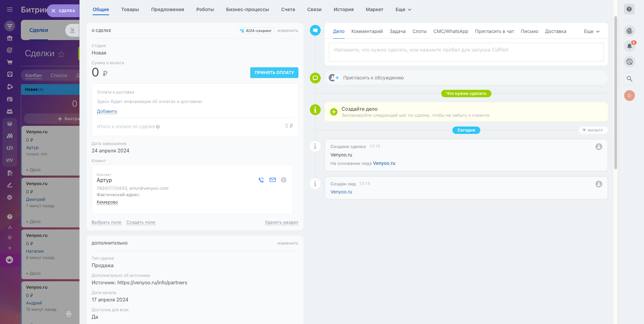The width and height of the screenshot is (644, 324).
Task: Open the chat bubble icon in right panel
Action: pos(629,62)
